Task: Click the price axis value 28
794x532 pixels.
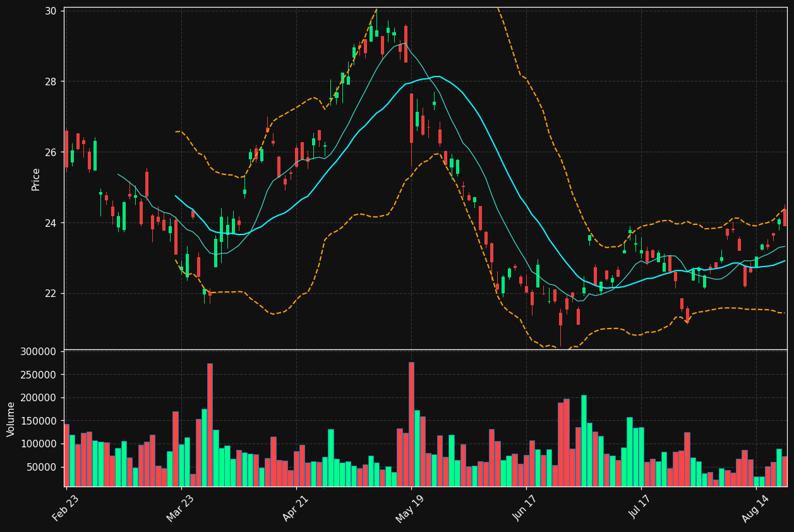Action: (51, 82)
